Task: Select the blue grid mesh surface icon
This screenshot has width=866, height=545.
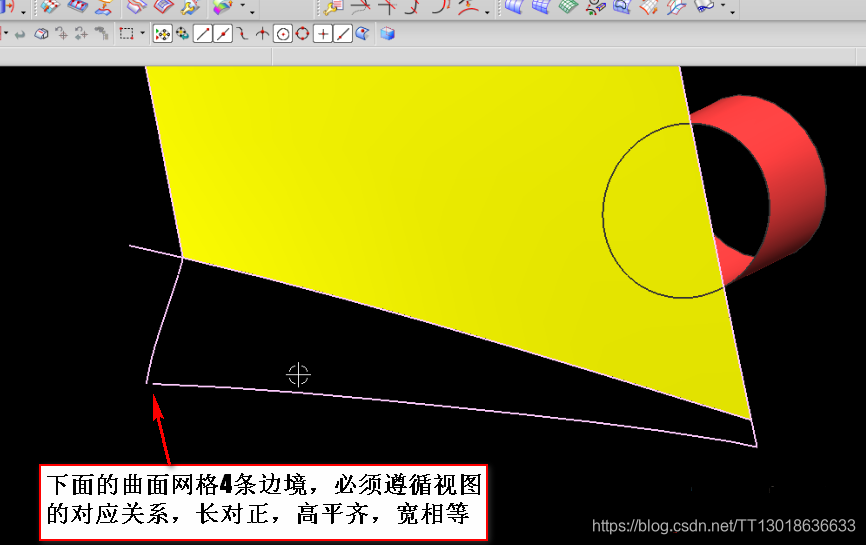Action: 541,7
